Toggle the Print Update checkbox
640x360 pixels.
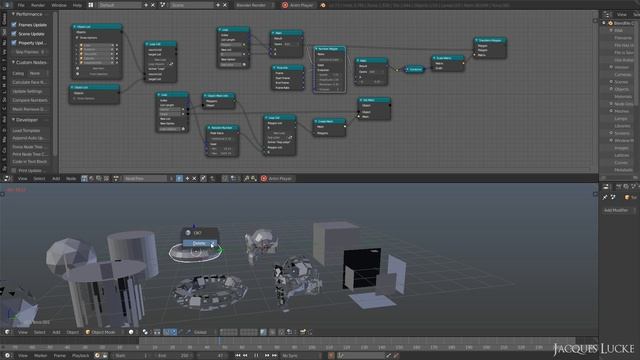14,171
